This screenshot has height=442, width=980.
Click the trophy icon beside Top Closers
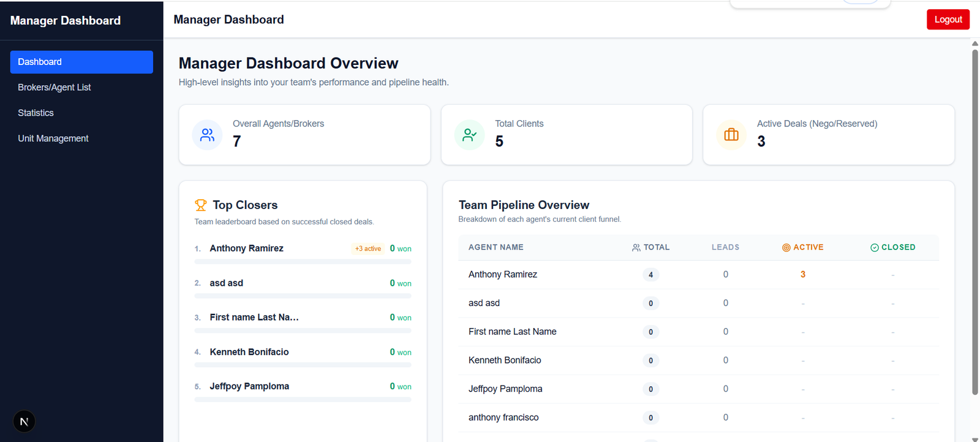point(200,205)
